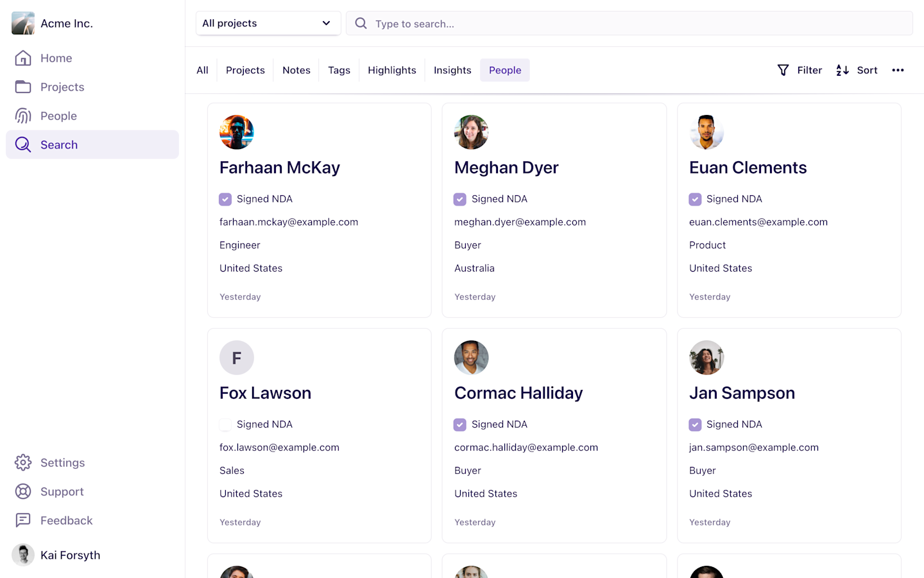Select the People tab
This screenshot has width=924, height=578.
(505, 70)
